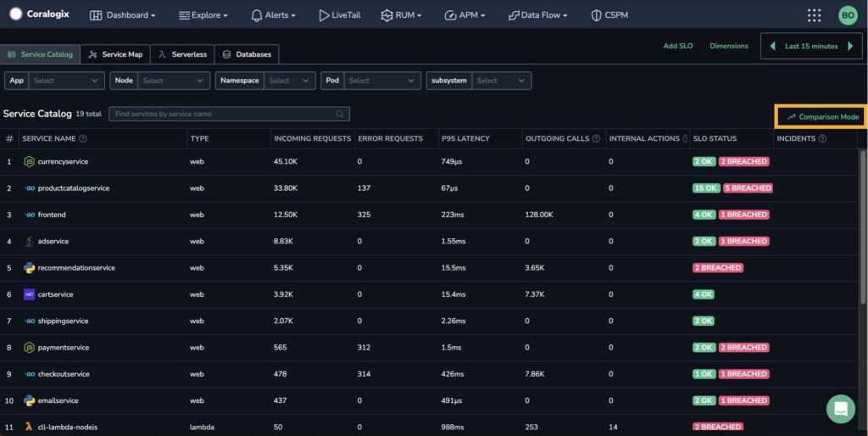868x436 pixels.
Task: Click the Coralogix logo
Action: (39, 14)
